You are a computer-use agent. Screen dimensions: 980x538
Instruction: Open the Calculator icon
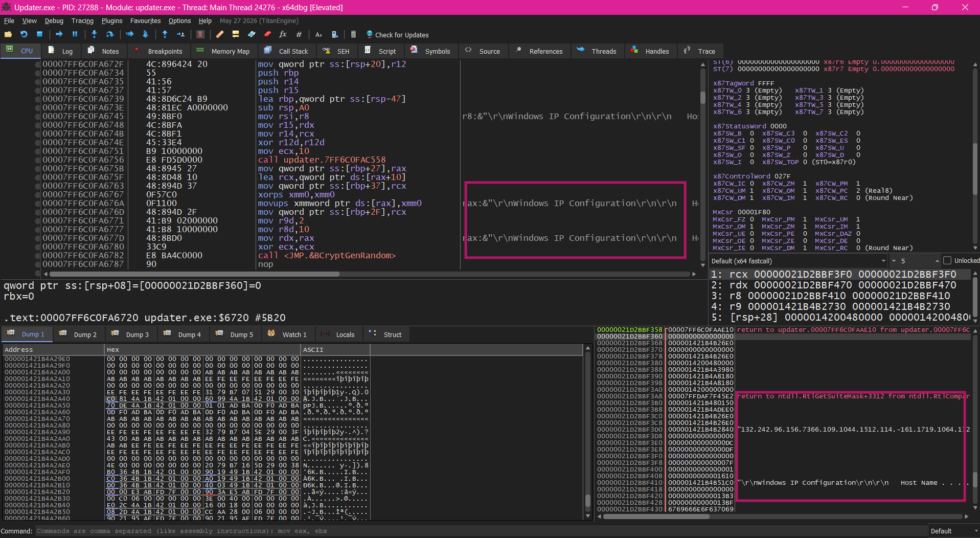(353, 34)
